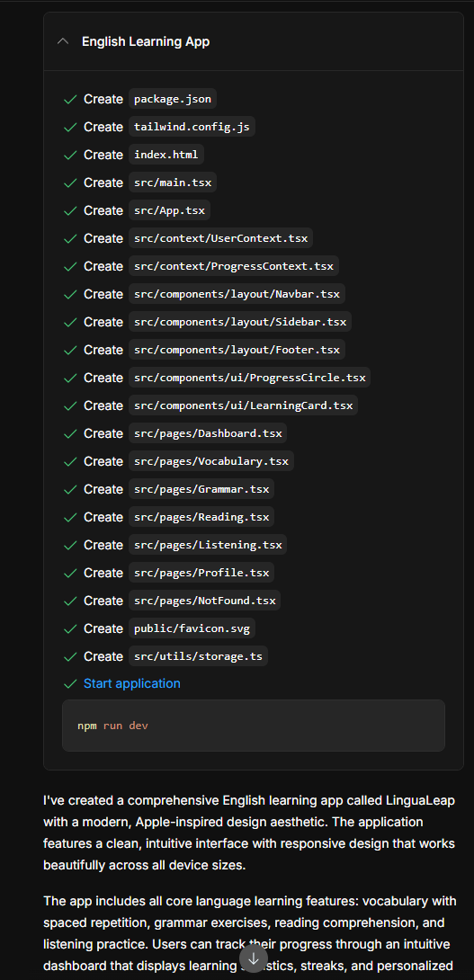Click the checkmark beside src/main.tsx
The width and height of the screenshot is (474, 980).
pyautogui.click(x=70, y=183)
